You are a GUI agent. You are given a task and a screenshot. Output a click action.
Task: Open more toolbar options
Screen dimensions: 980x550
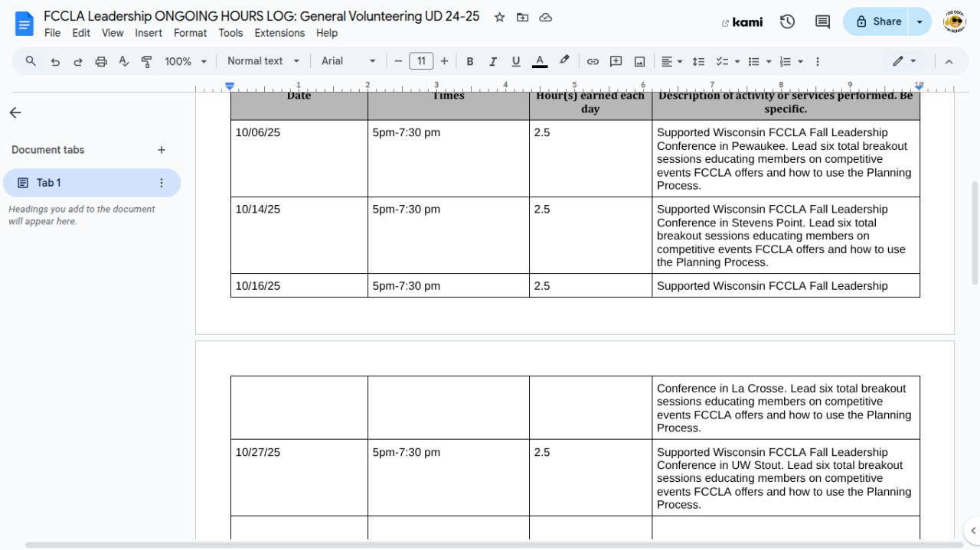point(818,61)
